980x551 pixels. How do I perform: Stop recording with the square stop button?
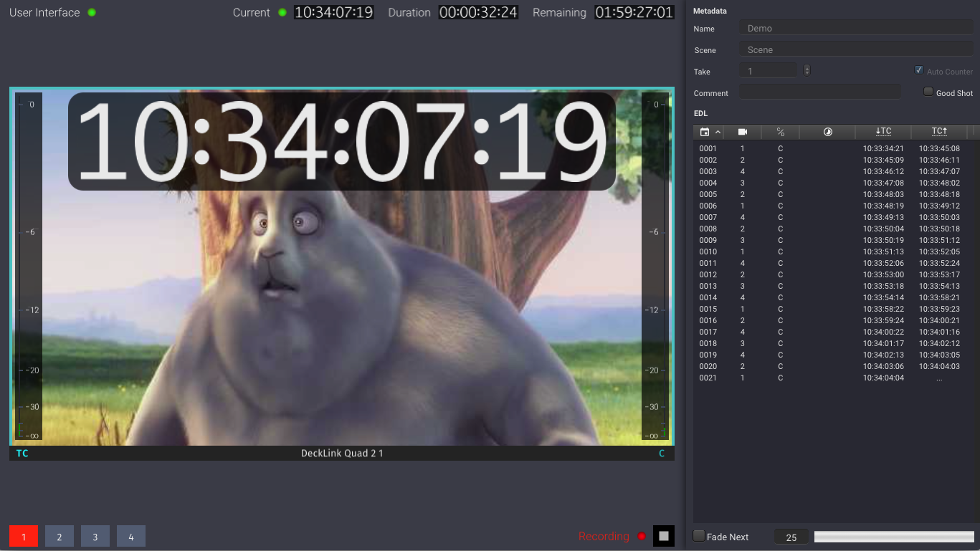664,536
